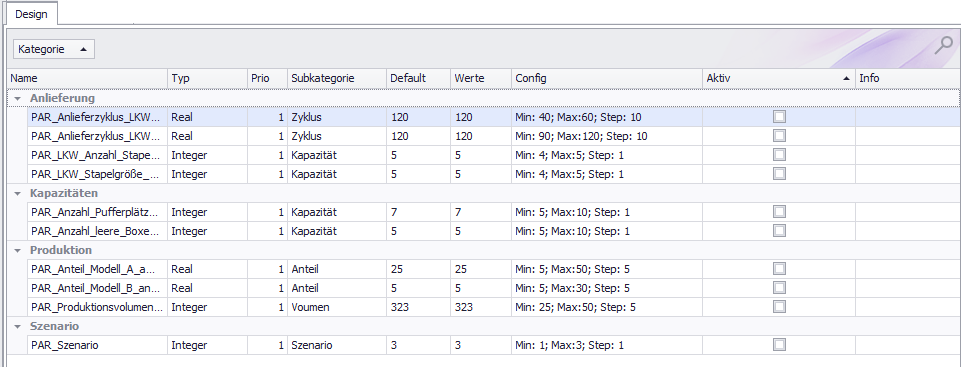Select the PAR_LKW_Stapelgröße name cell
961x367 pixels.
click(x=97, y=174)
